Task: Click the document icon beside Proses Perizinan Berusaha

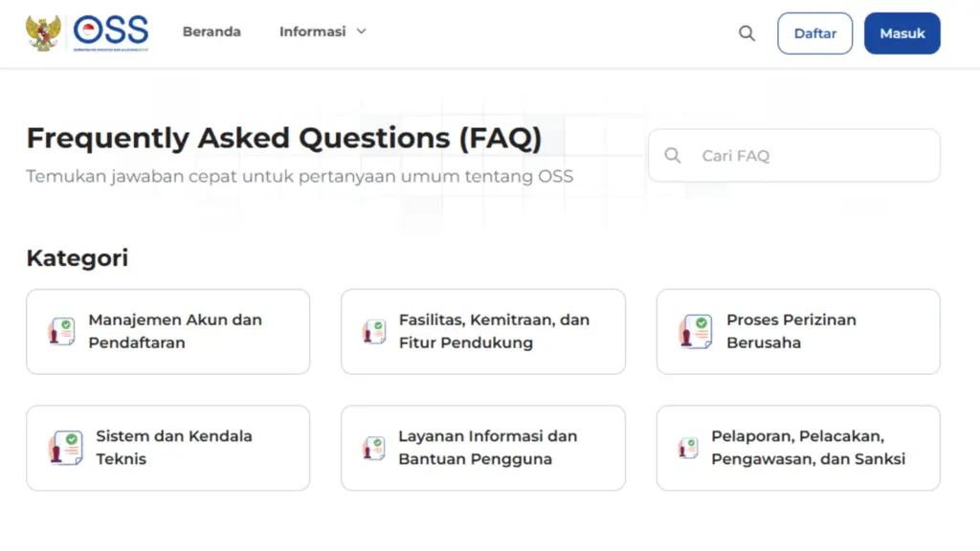Action: 696,331
